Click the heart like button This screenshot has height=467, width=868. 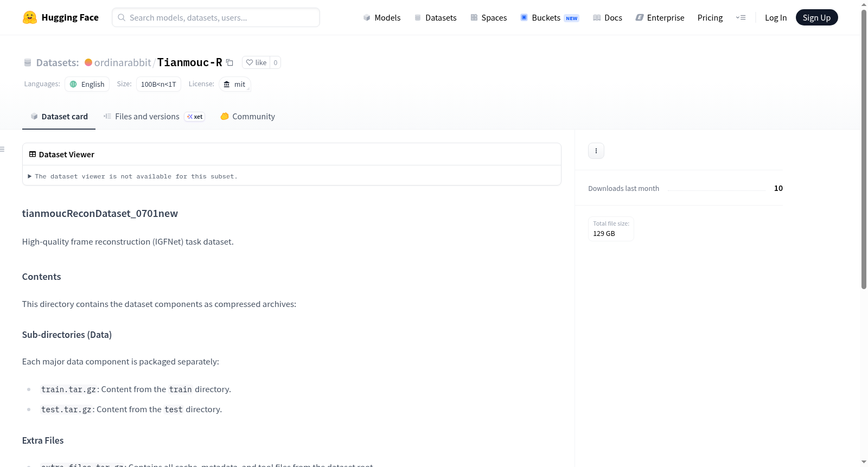(256, 62)
